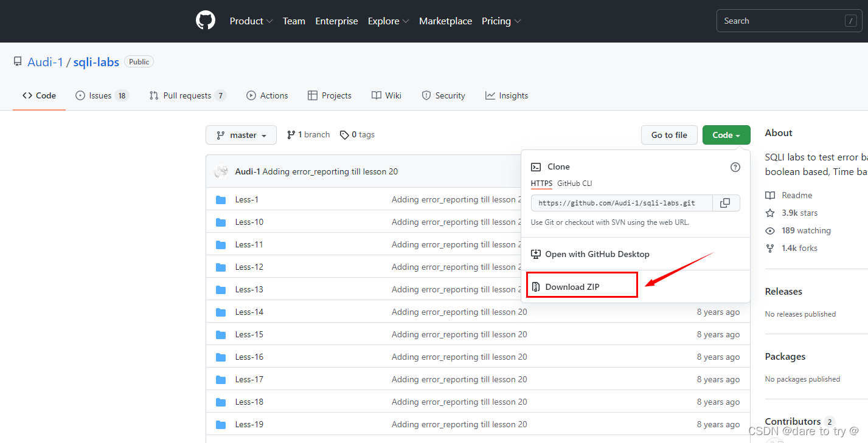
Task: Click Download ZIP
Action: point(572,287)
